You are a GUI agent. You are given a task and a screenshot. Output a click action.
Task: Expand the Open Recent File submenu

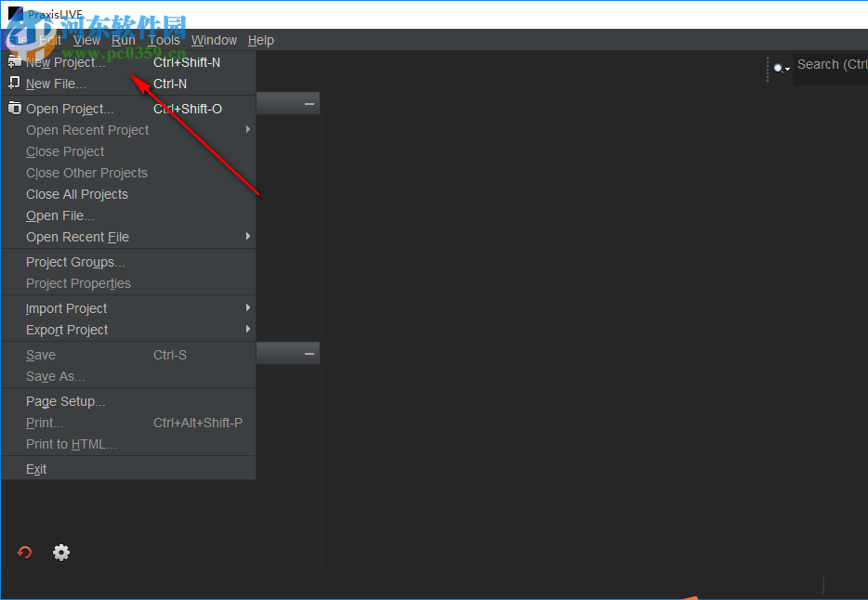247,237
